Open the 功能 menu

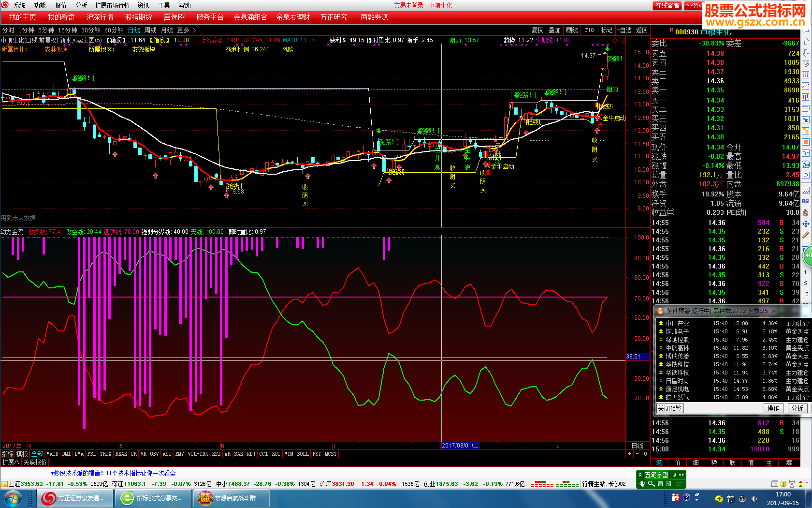click(40, 5)
